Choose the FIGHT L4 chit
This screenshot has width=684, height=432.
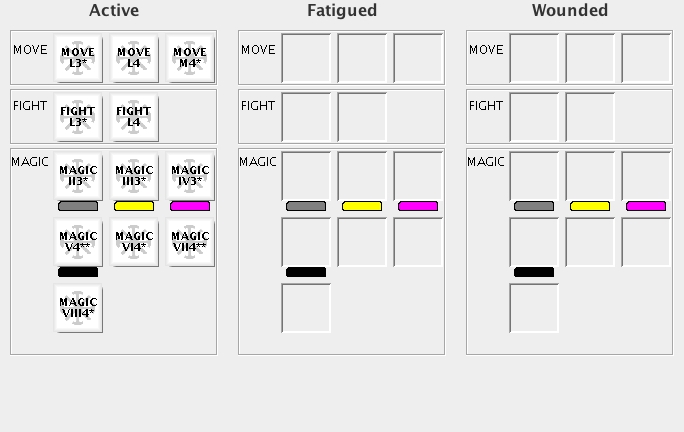[134, 117]
